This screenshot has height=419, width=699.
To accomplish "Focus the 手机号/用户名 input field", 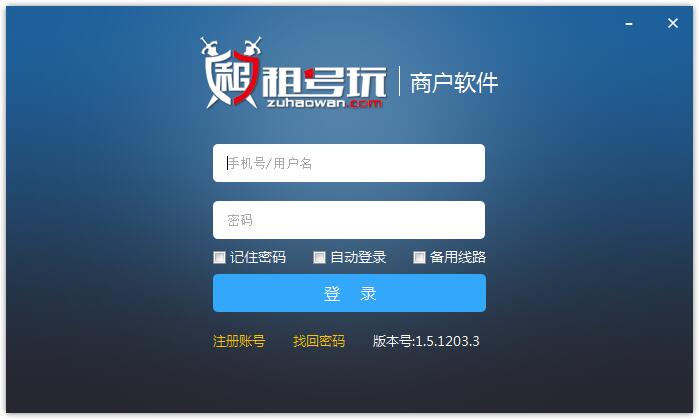I will 349,163.
